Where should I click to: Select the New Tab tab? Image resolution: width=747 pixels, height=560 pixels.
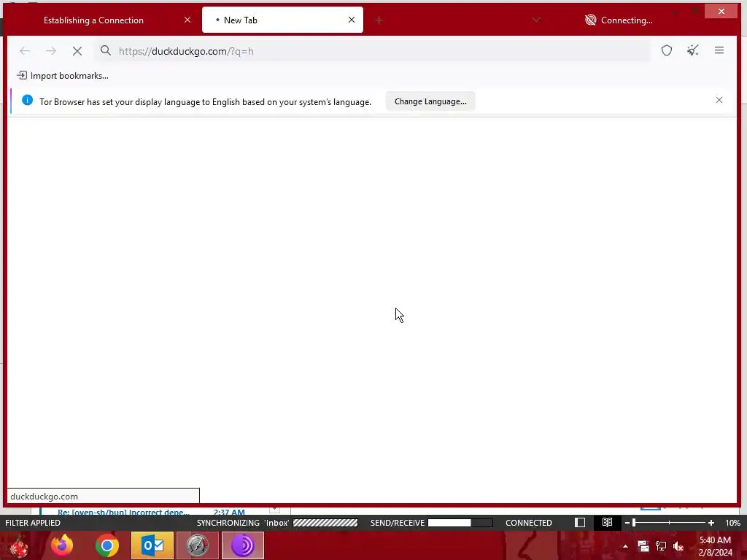282,20
